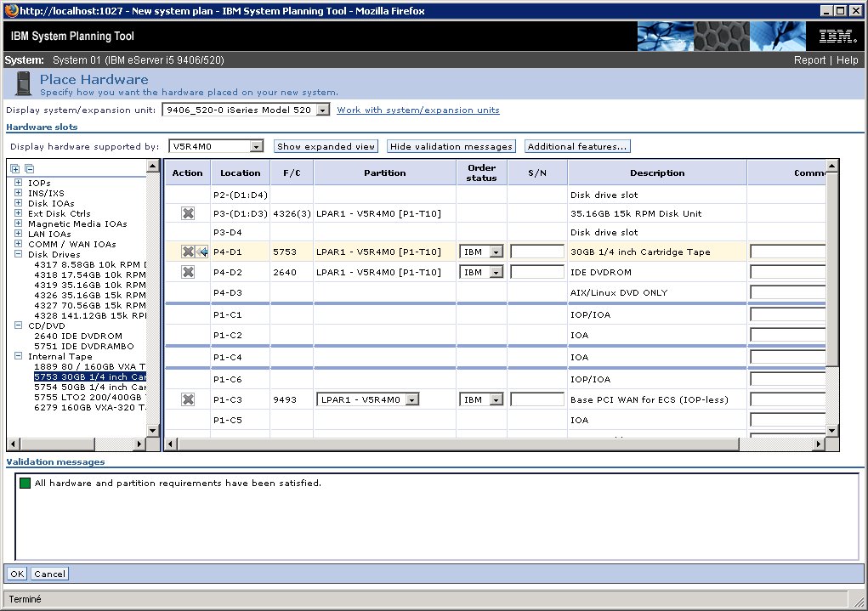The height and width of the screenshot is (611, 868).
Task: Collapse the CD/DVD tree node
Action: pyautogui.click(x=18, y=325)
